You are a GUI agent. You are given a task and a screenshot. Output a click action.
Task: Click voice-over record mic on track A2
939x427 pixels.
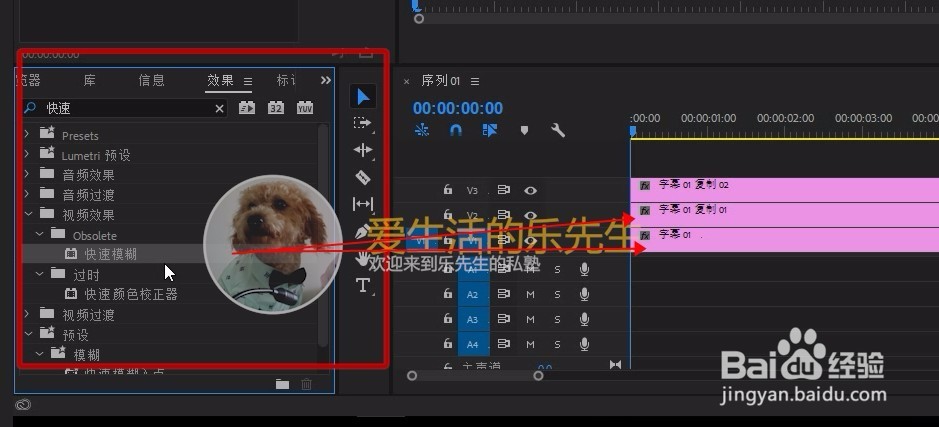point(584,294)
